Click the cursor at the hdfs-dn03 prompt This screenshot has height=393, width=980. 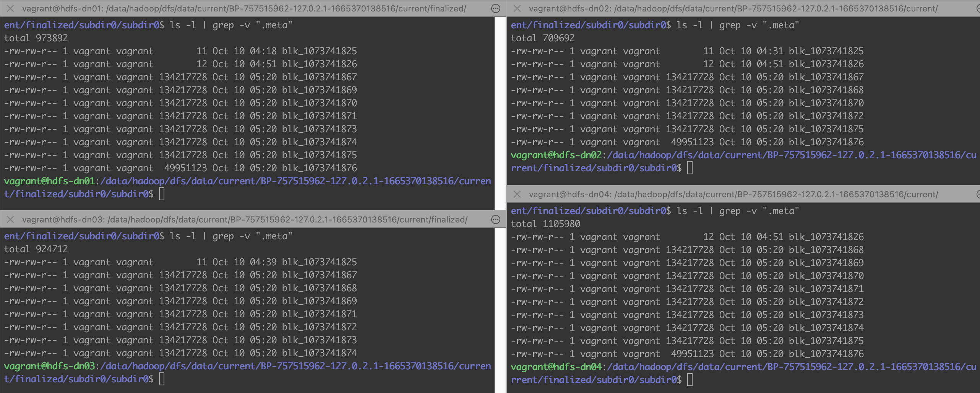[162, 379]
